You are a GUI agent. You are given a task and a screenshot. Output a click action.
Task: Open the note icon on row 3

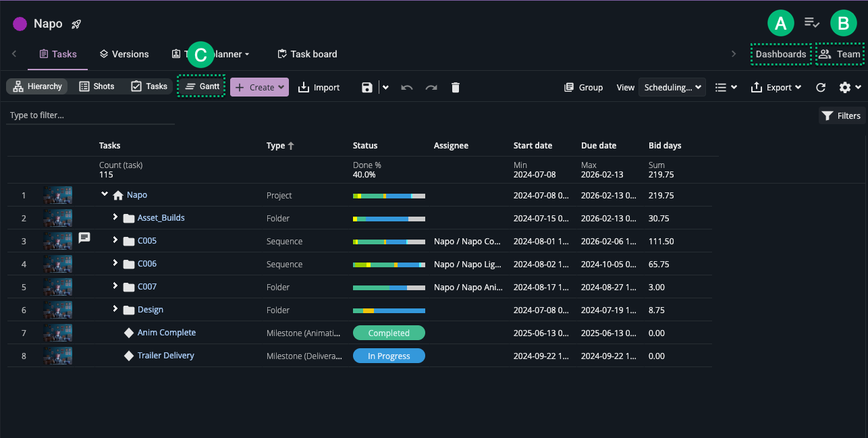84,238
